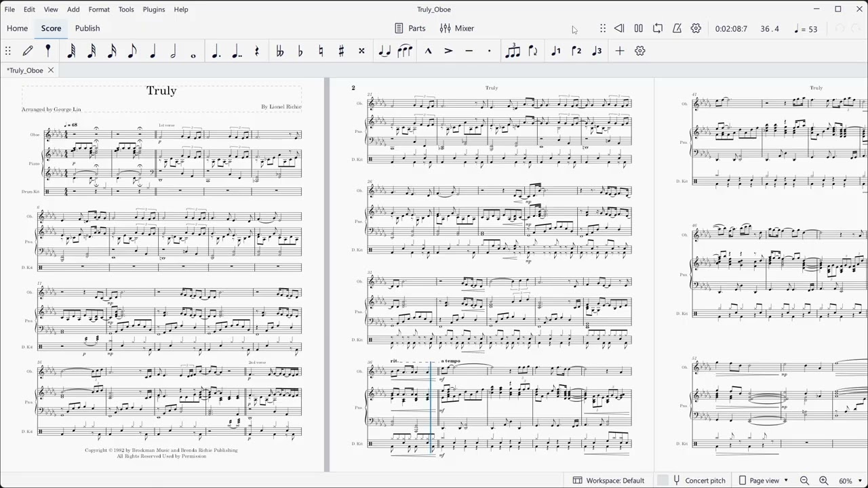Pause playback
868x488 pixels.
click(638, 28)
